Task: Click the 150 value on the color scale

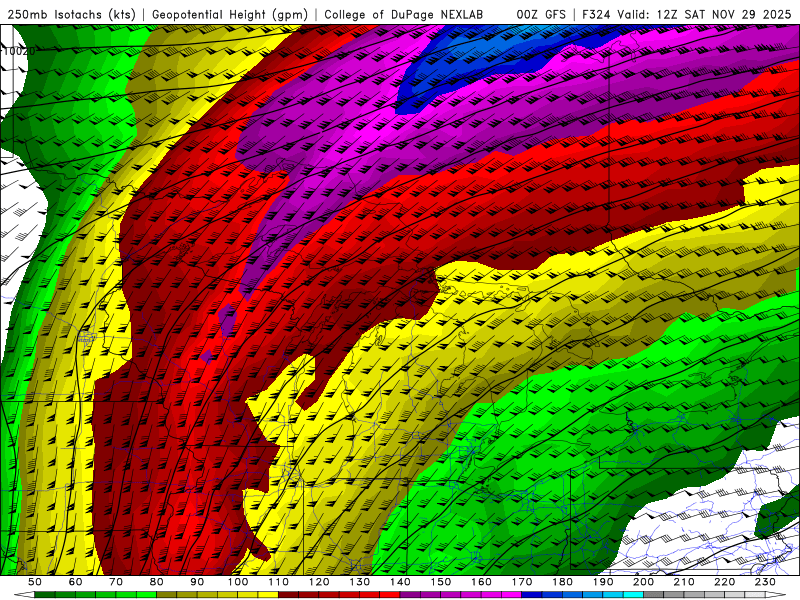Action: 441,582
